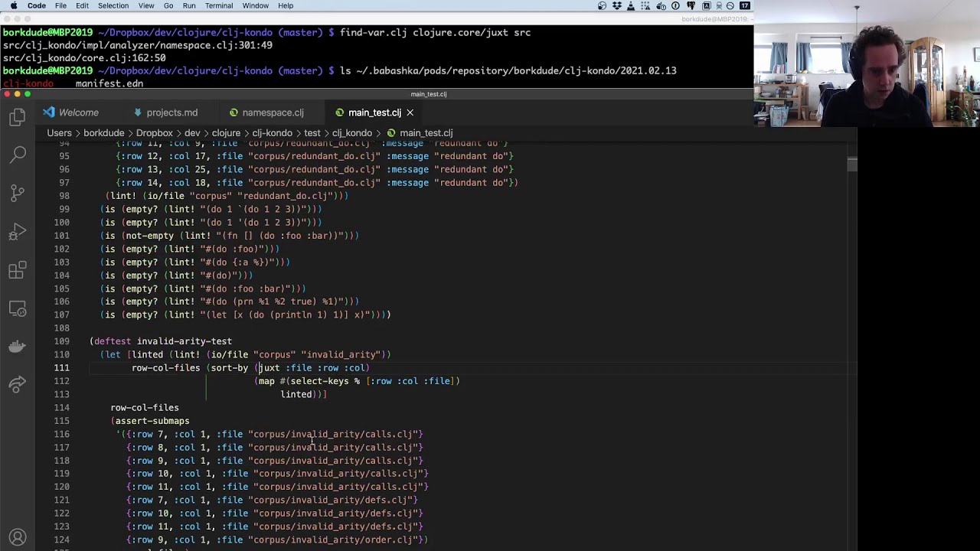The height and width of the screenshot is (551, 980).
Task: Click the calendar date 17 icon in the menu bar
Action: point(745,6)
